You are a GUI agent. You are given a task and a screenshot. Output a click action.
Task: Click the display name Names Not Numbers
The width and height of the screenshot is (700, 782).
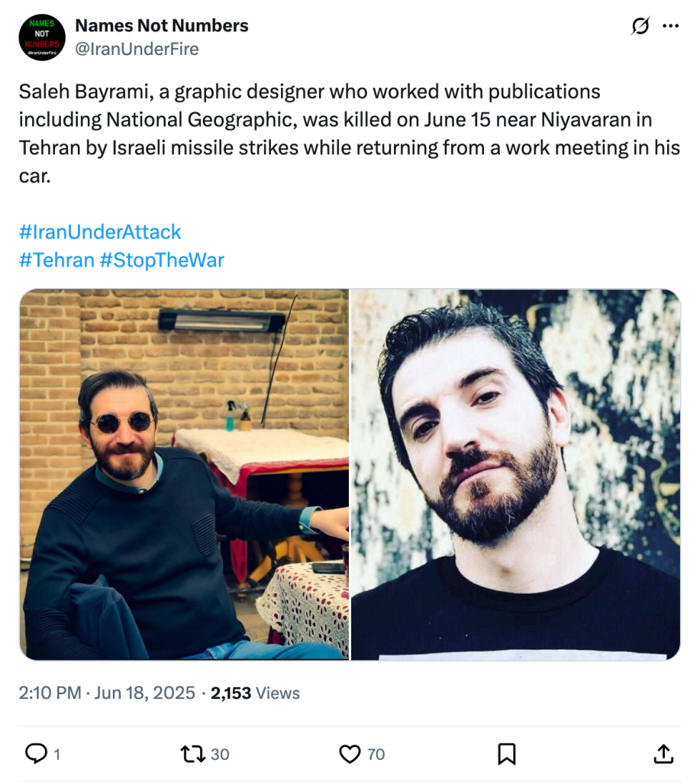[161, 25]
